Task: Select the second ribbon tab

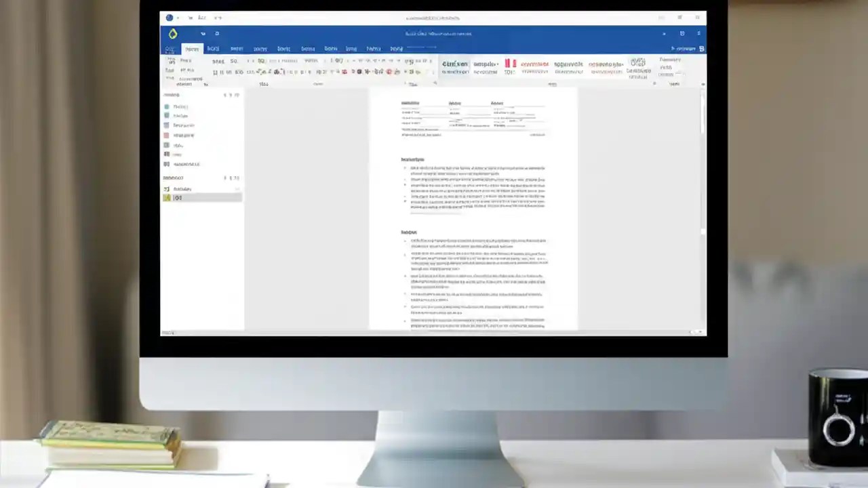Action: click(214, 48)
